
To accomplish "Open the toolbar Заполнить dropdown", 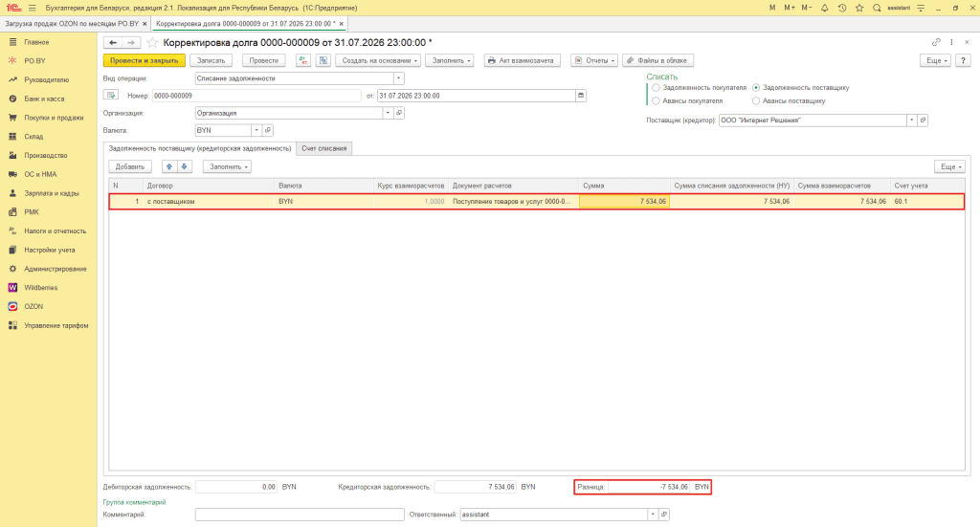I will coord(450,60).
